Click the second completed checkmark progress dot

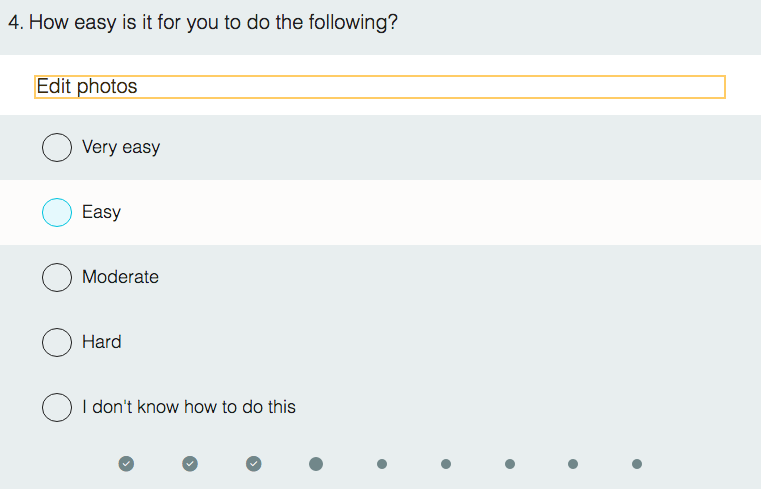coord(190,463)
